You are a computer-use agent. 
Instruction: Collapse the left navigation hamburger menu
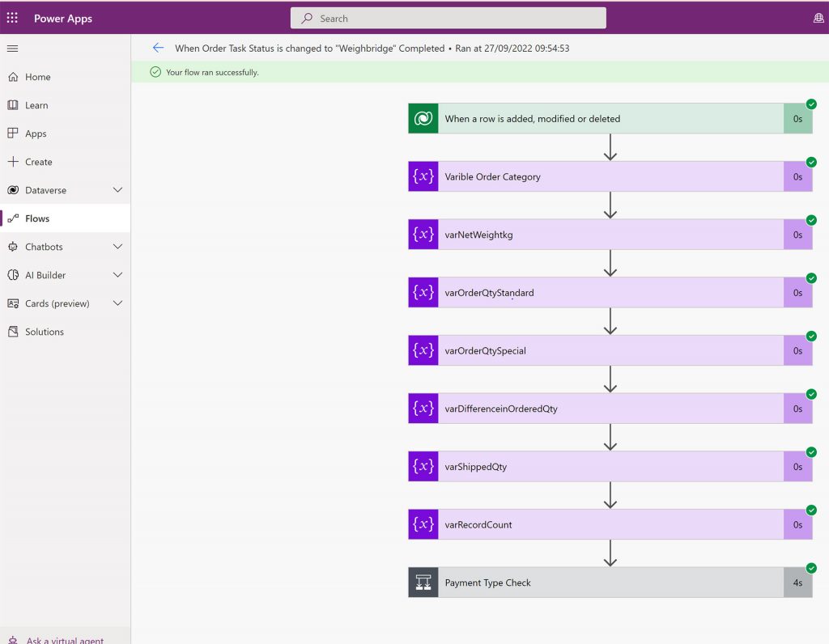[12, 49]
